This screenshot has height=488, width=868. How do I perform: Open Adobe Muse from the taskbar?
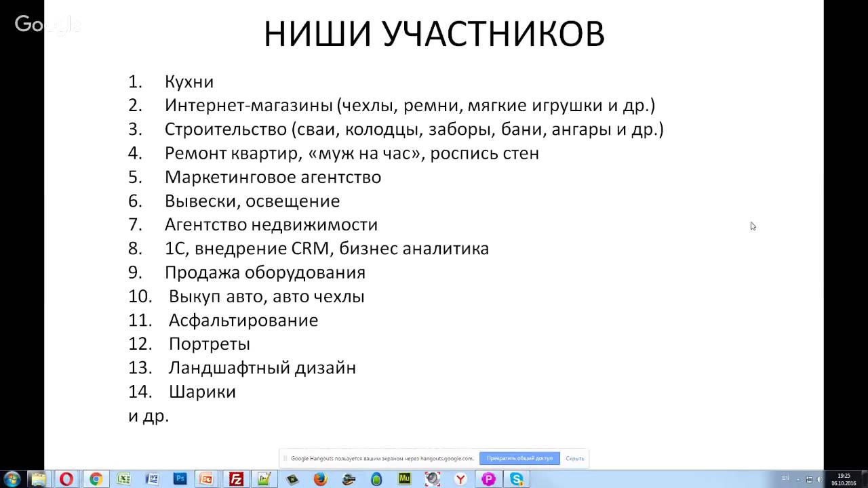tap(405, 479)
